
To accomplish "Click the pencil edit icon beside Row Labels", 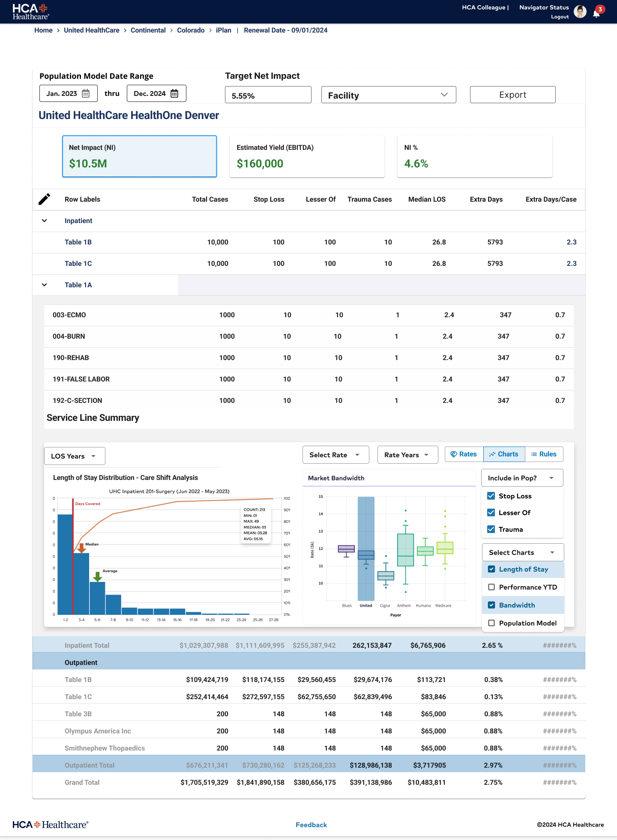I will (44, 199).
